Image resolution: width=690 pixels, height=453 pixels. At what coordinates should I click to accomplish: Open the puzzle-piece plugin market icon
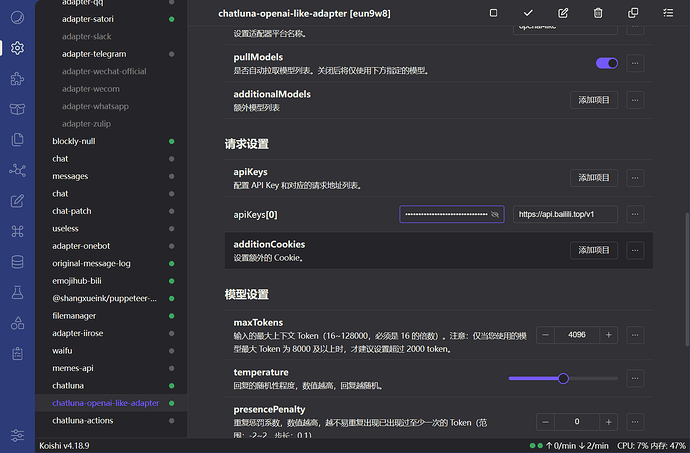[x=18, y=78]
